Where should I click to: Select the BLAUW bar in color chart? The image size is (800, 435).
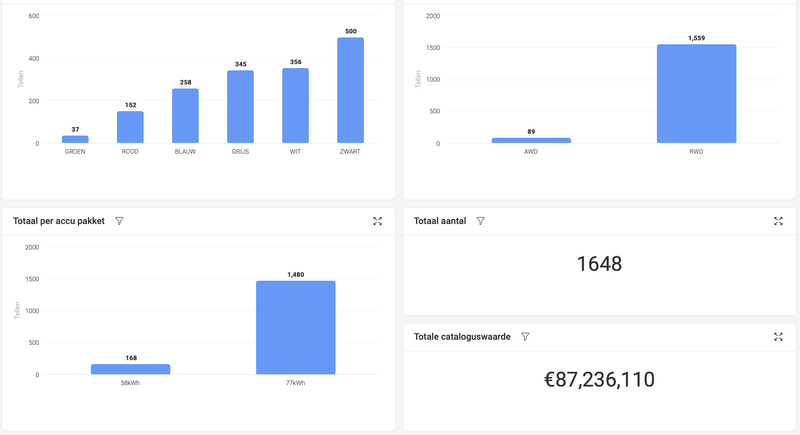click(185, 116)
